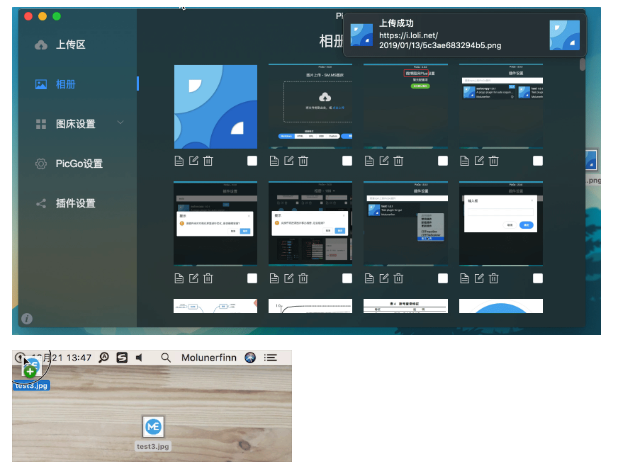This screenshot has height=472, width=617.
Task: Trash icon under the red-boxed text screenshot
Action: [x=398, y=161]
